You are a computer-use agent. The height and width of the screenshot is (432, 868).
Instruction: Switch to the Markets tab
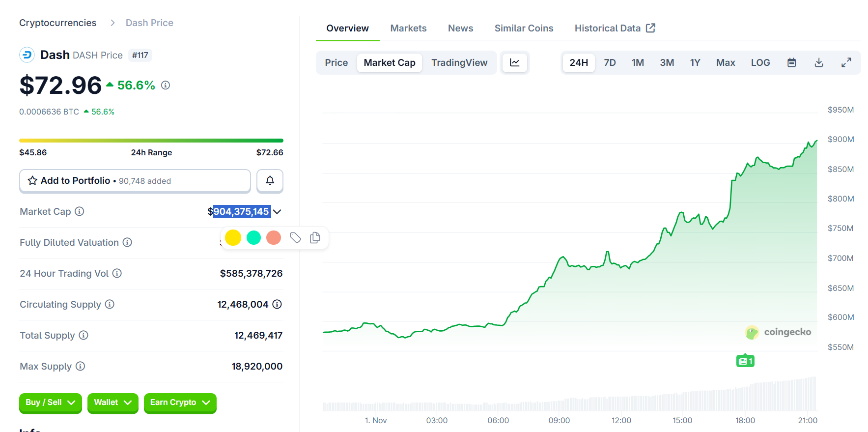[x=408, y=29]
